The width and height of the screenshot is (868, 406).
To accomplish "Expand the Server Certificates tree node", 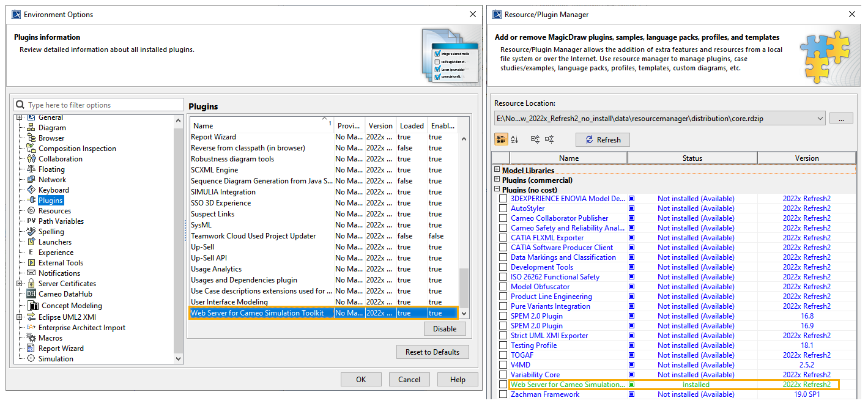I will [20, 284].
